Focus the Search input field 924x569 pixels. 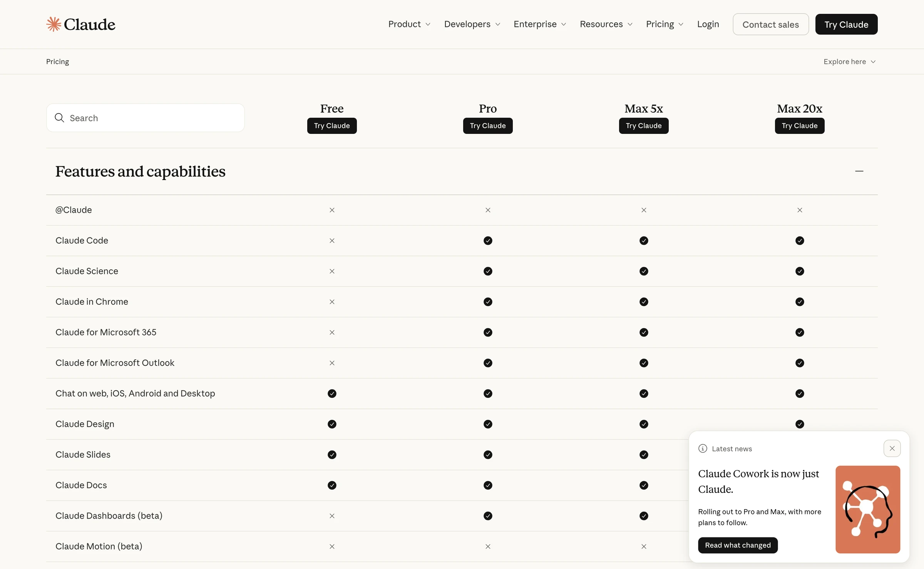[146, 118]
